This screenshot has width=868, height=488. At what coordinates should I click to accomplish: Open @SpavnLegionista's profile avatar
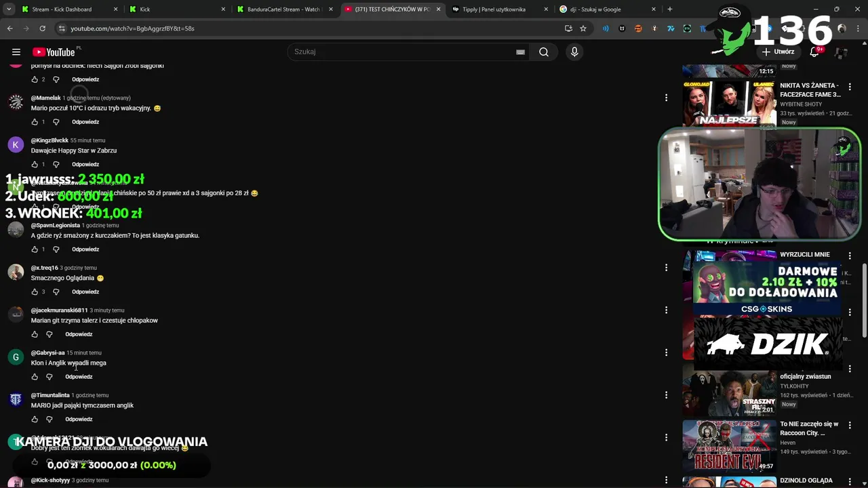(16, 230)
